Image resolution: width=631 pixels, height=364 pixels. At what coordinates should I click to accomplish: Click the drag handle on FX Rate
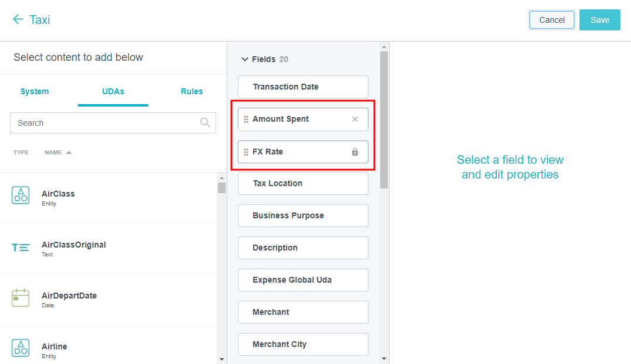point(246,152)
